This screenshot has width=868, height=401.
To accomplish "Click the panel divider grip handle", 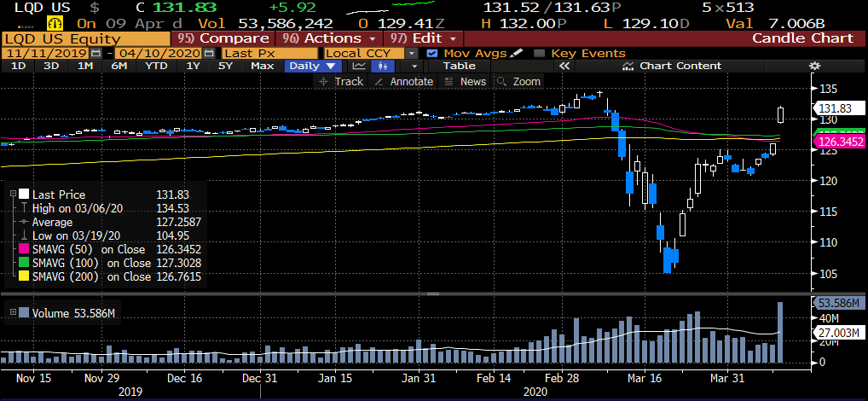I will click(433, 294).
